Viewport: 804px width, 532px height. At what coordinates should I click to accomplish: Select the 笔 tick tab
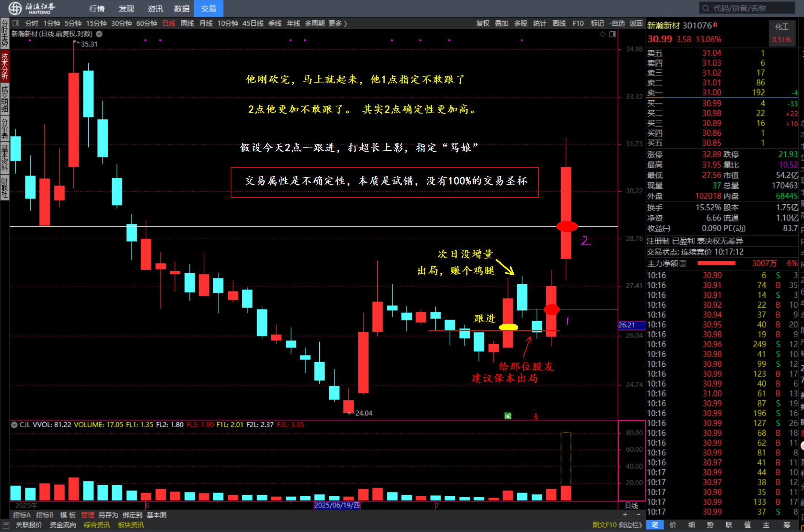pyautogui.click(x=655, y=525)
